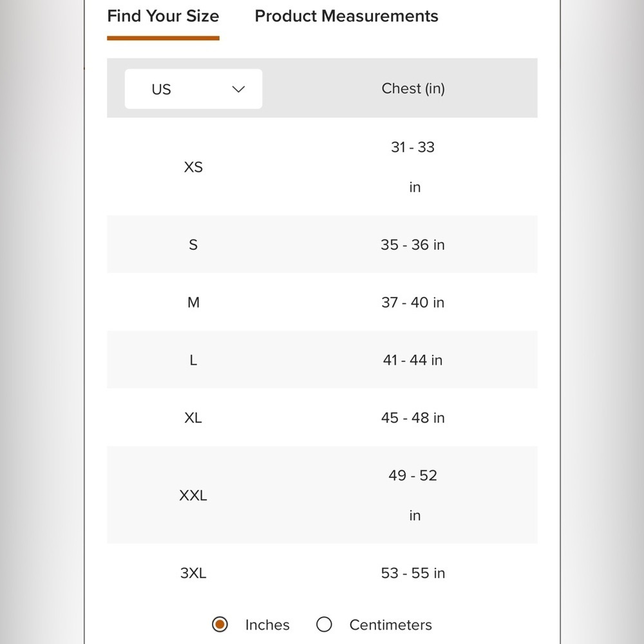This screenshot has height=644, width=644.
Task: Select the XL size row
Action: tap(322, 418)
